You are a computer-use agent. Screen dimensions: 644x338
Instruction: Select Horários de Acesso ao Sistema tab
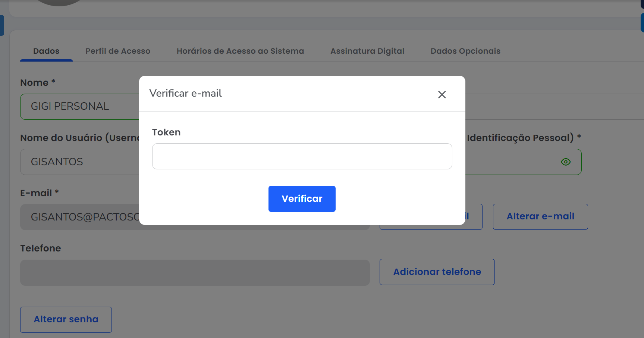[240, 51]
